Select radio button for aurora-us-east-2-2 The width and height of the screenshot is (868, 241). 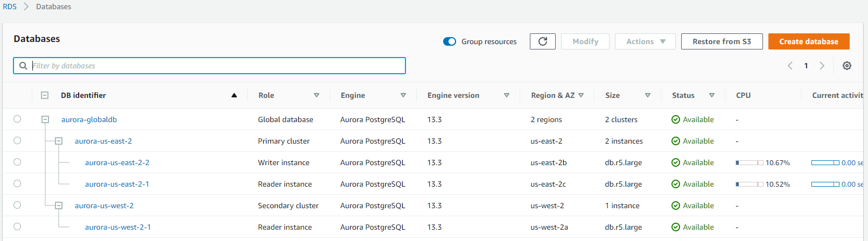[x=17, y=162]
